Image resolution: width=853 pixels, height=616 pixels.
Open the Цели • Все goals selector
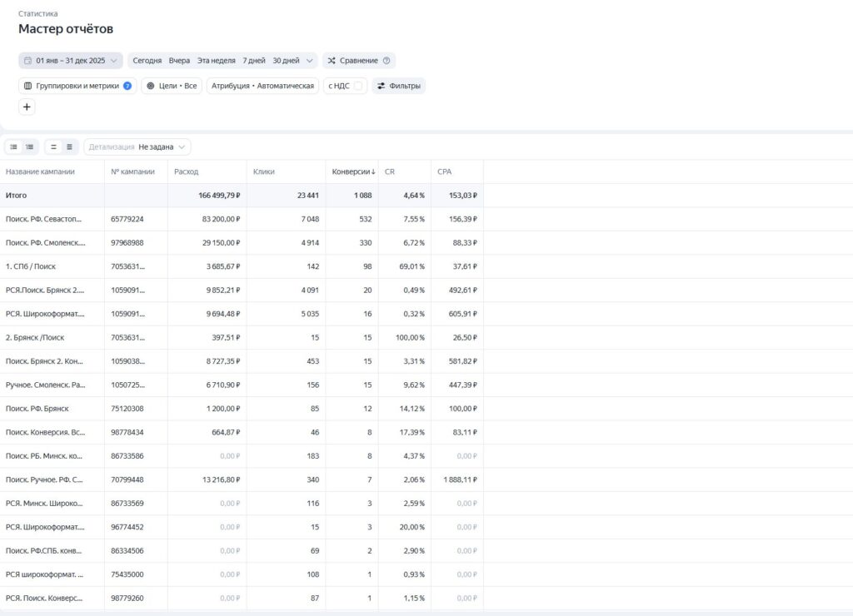(x=172, y=86)
